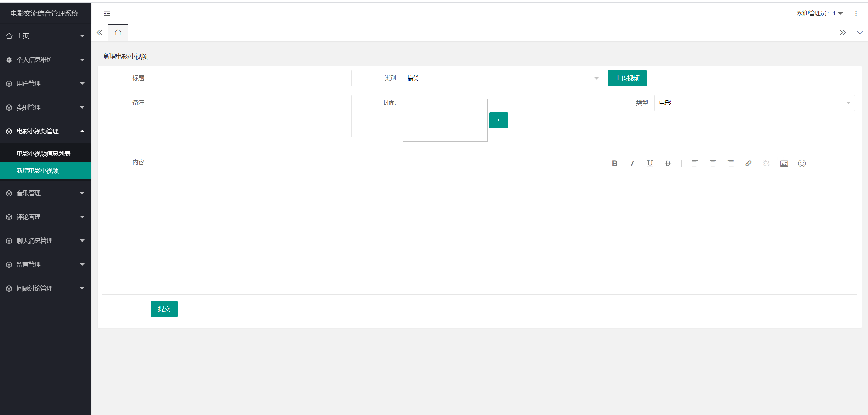
Task: Right-align text in content editor
Action: [730, 164]
